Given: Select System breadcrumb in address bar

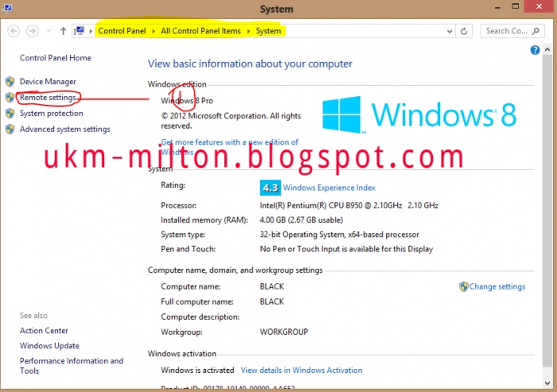Looking at the screenshot, I should tap(268, 31).
